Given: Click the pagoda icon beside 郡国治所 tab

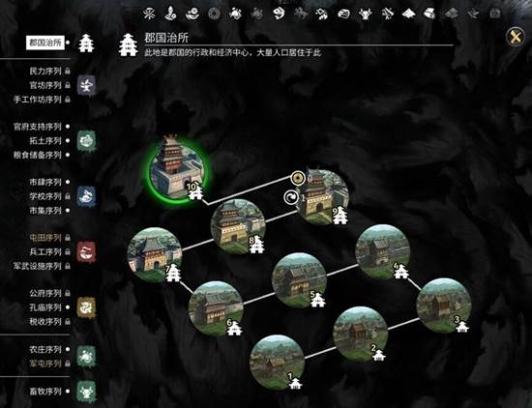Looking at the screenshot, I should pyautogui.click(x=86, y=44).
